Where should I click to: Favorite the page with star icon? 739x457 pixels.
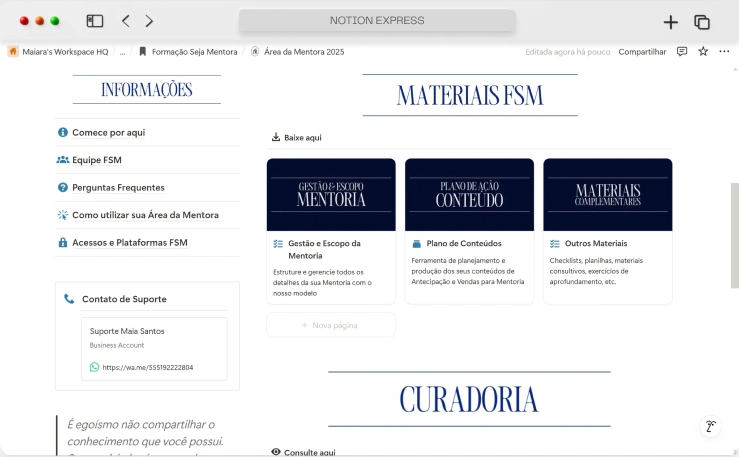click(x=703, y=51)
